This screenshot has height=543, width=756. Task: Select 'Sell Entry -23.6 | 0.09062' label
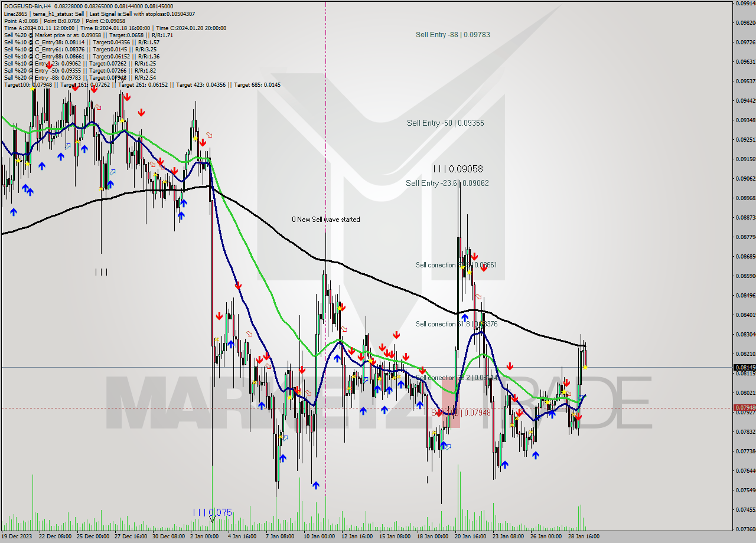[447, 184]
